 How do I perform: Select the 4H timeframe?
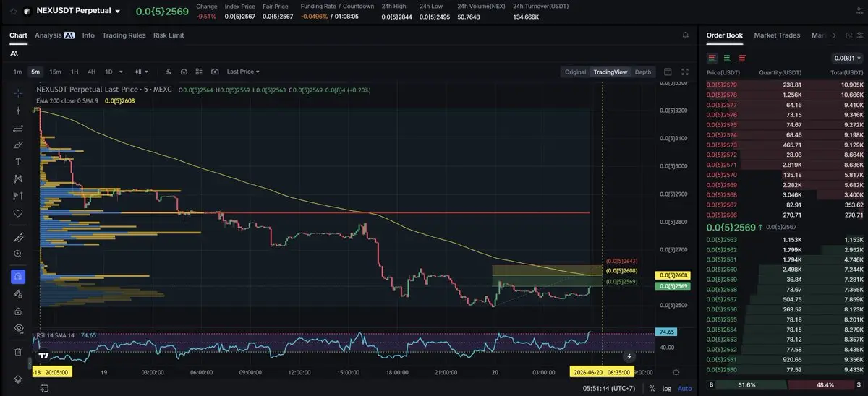coord(91,72)
